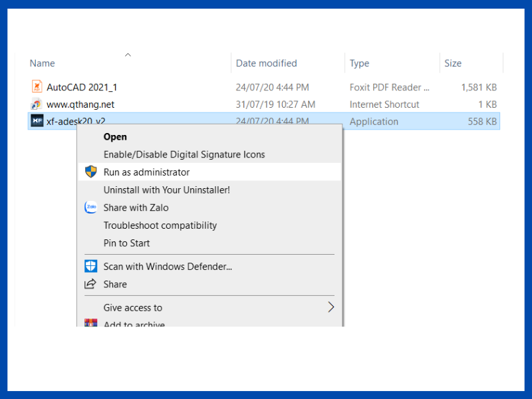Image resolution: width=532 pixels, height=399 pixels.
Task: Select Uninstall with Your Uninstaller!
Action: click(x=167, y=190)
